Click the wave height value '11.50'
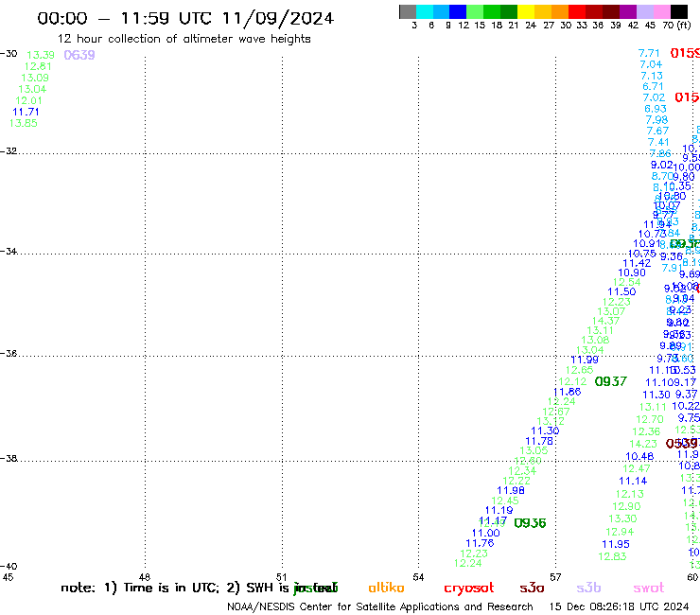This screenshot has height=615, width=700. point(621,292)
